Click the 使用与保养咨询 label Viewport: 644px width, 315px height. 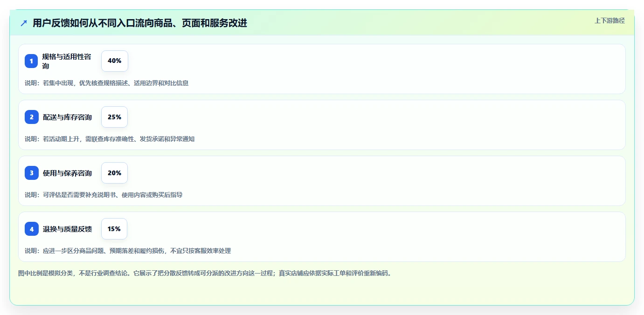(x=67, y=173)
